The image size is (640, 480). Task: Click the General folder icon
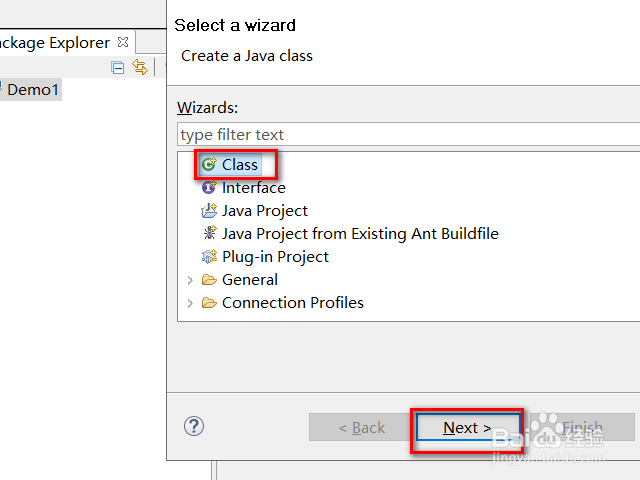[209, 280]
